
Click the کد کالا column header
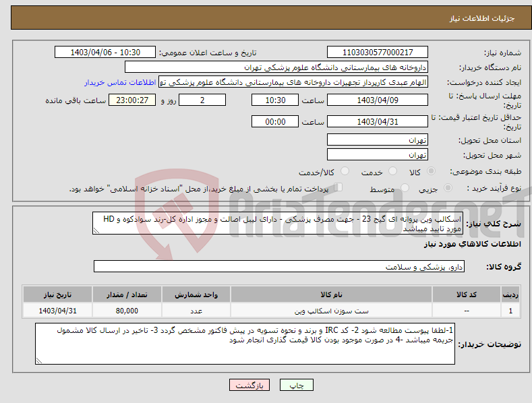point(467,294)
